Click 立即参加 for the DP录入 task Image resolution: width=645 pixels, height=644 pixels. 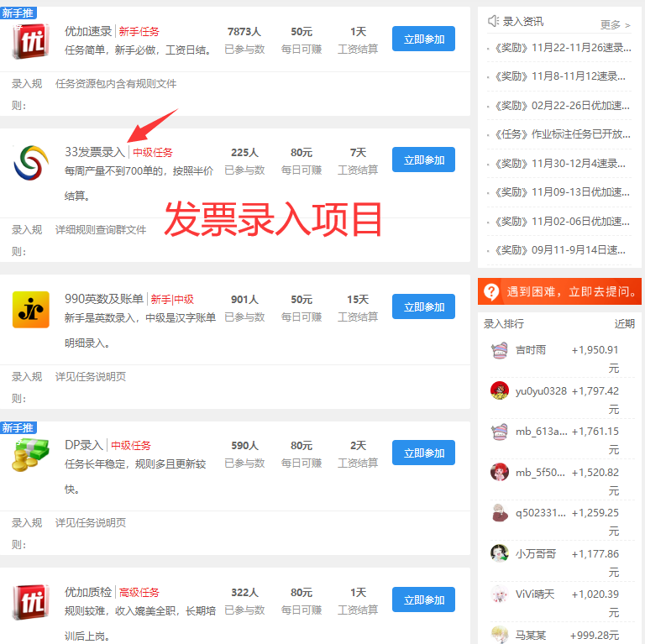pyautogui.click(x=423, y=453)
